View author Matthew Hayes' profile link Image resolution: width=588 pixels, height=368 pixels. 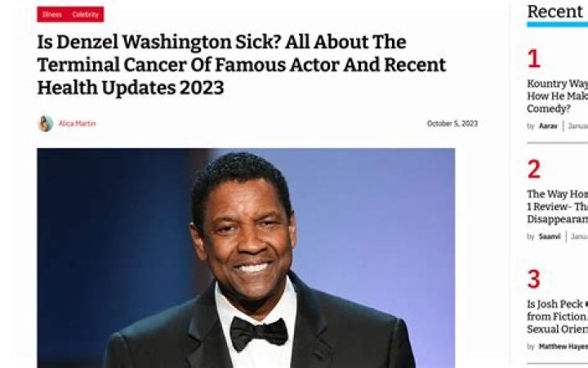(563, 347)
